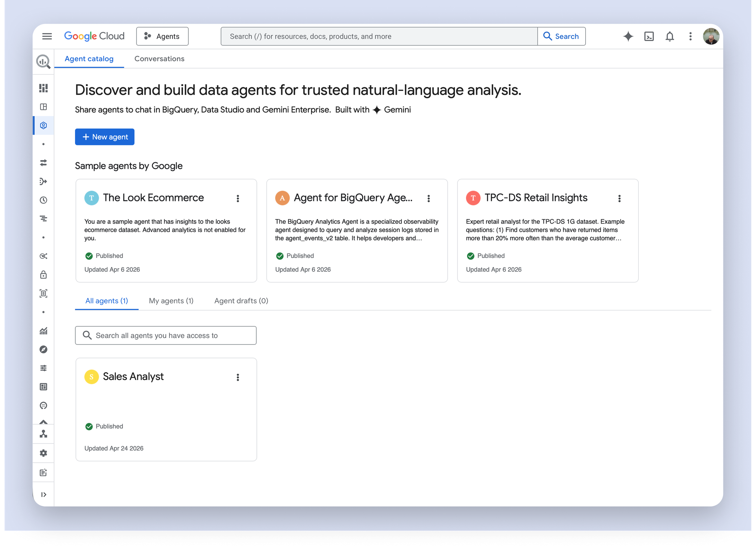Open the sidebar metadata scan document icon
756x550 pixels.
43,293
